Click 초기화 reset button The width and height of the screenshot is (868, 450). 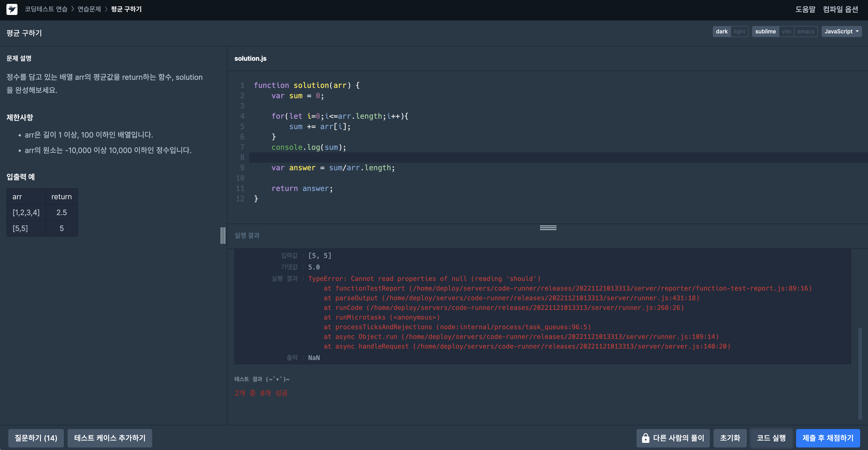pyautogui.click(x=730, y=438)
